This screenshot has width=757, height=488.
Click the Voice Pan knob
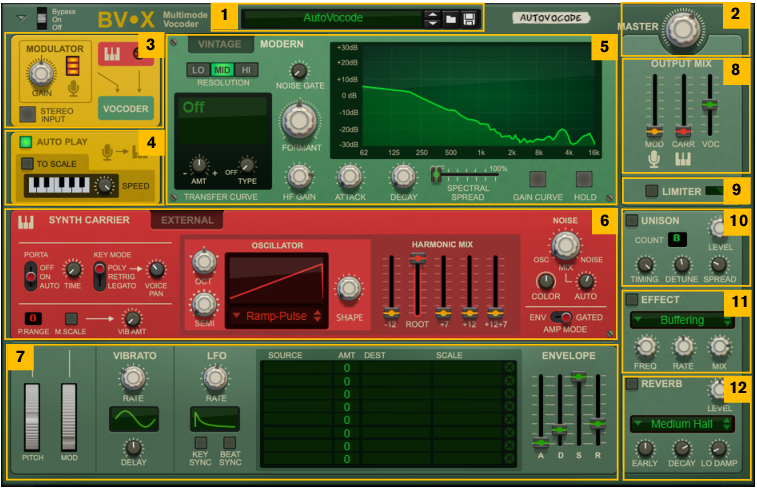(x=156, y=270)
